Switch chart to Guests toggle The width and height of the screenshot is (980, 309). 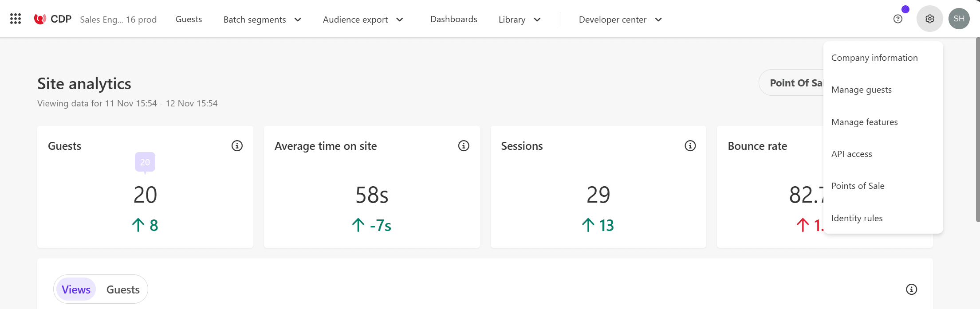[x=123, y=289]
